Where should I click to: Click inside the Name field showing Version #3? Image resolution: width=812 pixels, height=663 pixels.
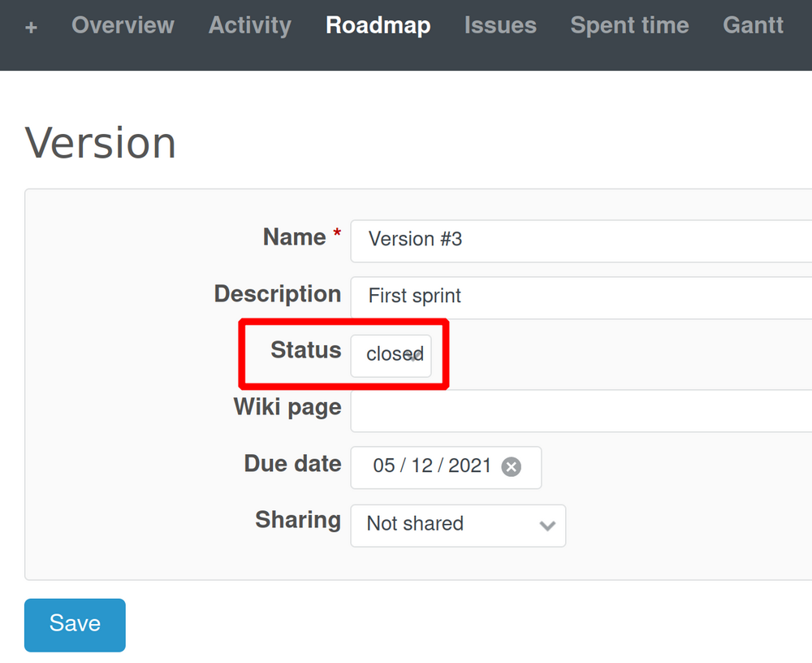(568, 240)
